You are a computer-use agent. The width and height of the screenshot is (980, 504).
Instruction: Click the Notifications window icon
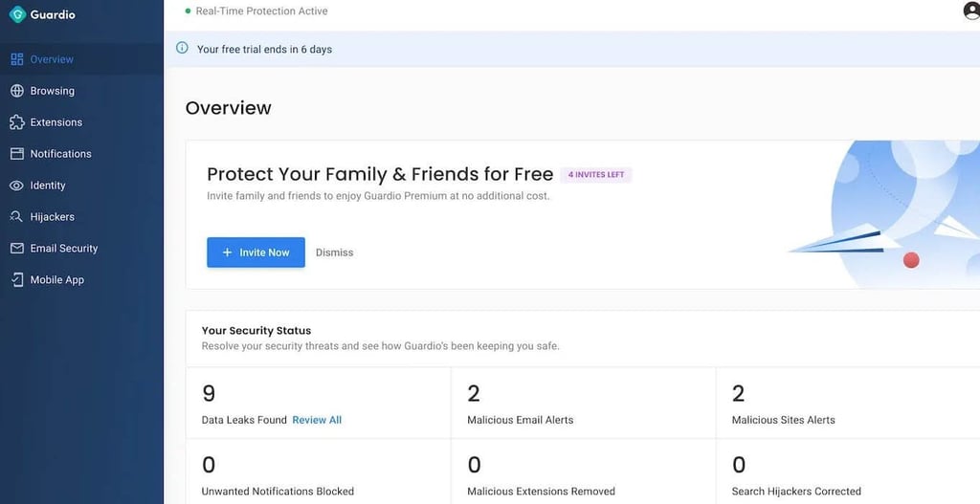pyautogui.click(x=17, y=154)
